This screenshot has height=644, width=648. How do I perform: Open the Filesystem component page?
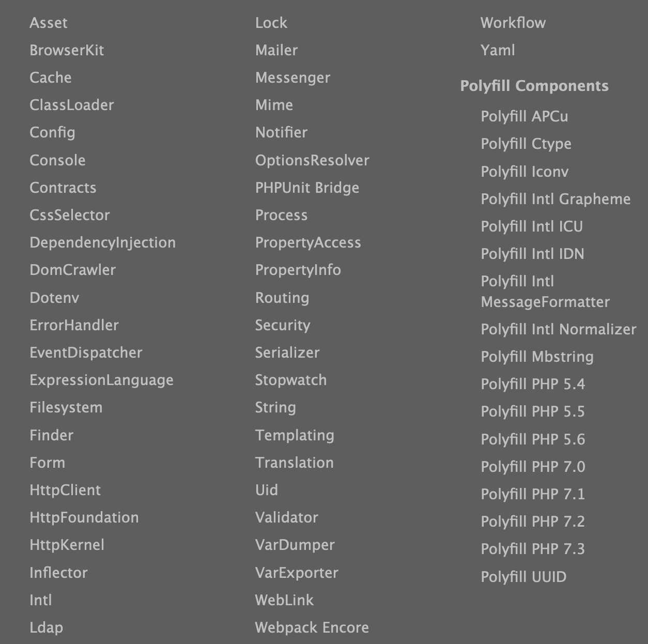66,407
